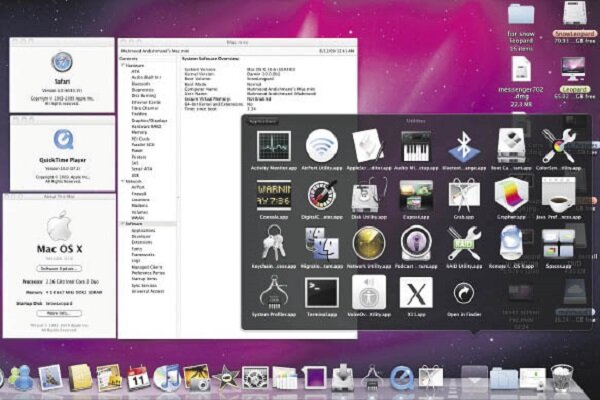Open RAID Utility.app icon
Viewport: 600px width, 400px height.
464,243
